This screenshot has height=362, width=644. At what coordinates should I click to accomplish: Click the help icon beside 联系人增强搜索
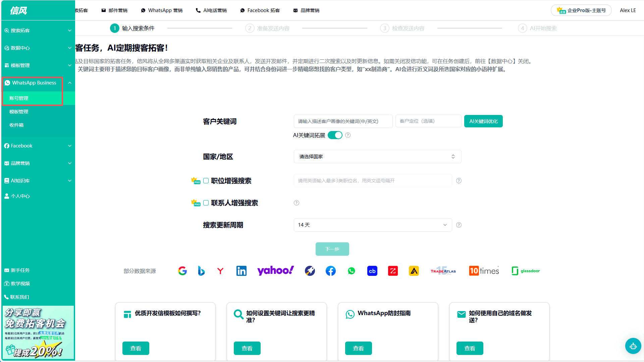(297, 203)
